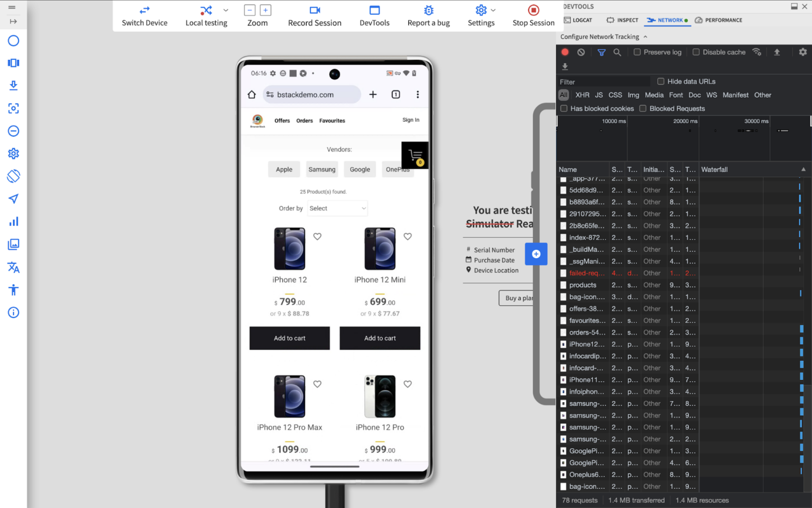Check the Disable cache option
The width and height of the screenshot is (812, 508).
(x=696, y=52)
